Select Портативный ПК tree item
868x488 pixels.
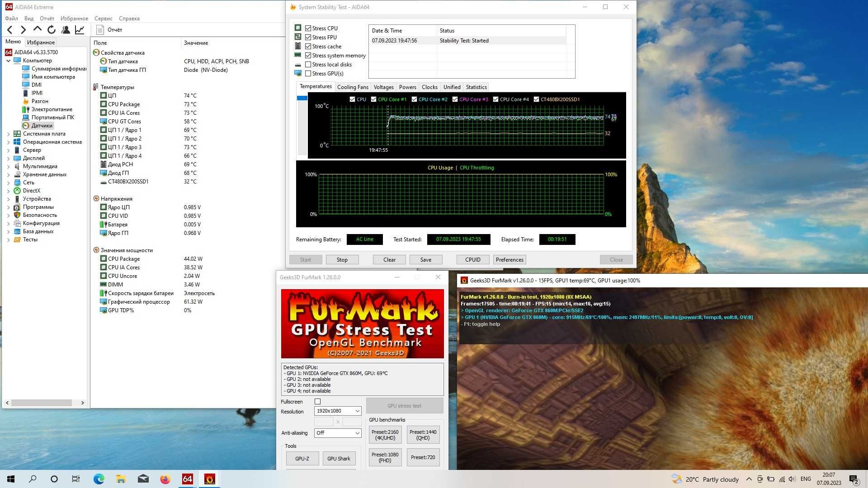(x=52, y=117)
